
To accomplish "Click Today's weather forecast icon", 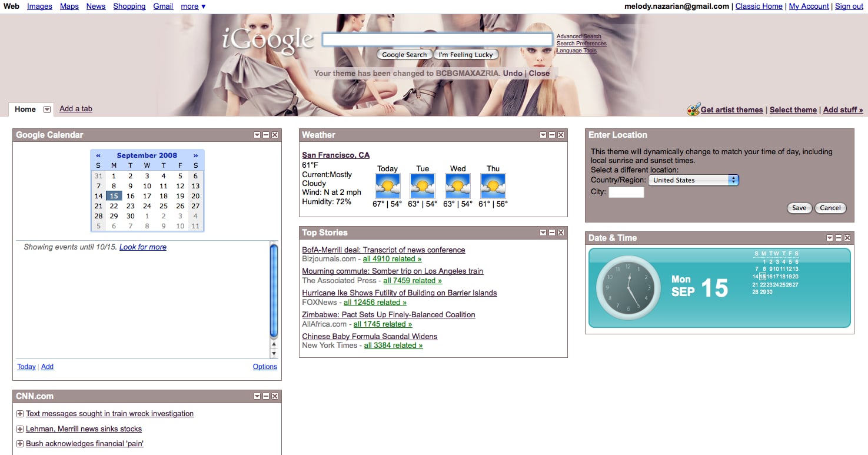I will pos(387,186).
